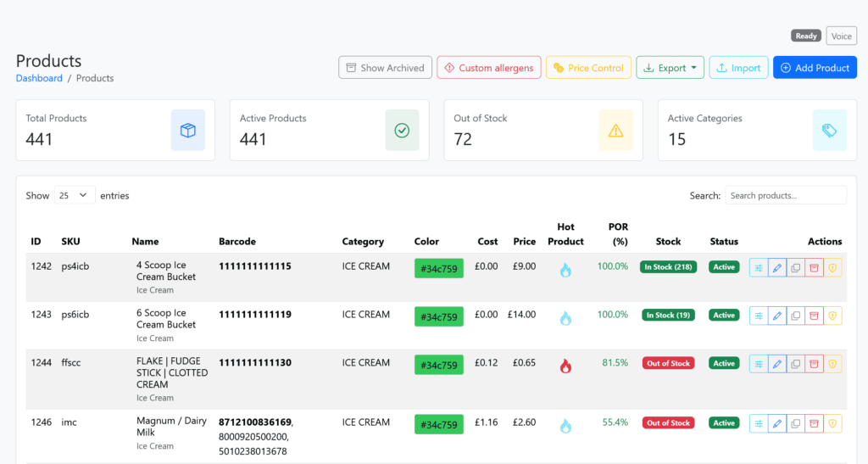
Task: Open allergen shield icon for product 1244
Action: (832, 364)
